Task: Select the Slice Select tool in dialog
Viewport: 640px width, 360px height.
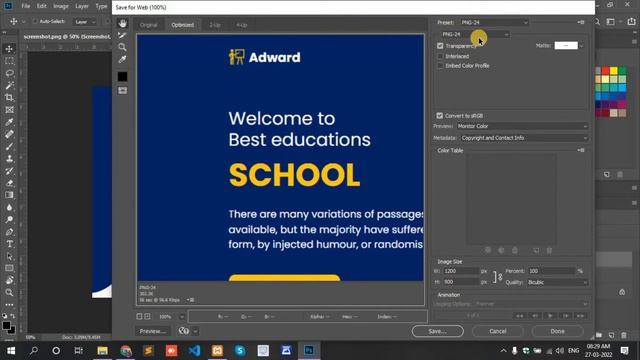Action: pyautogui.click(x=122, y=36)
